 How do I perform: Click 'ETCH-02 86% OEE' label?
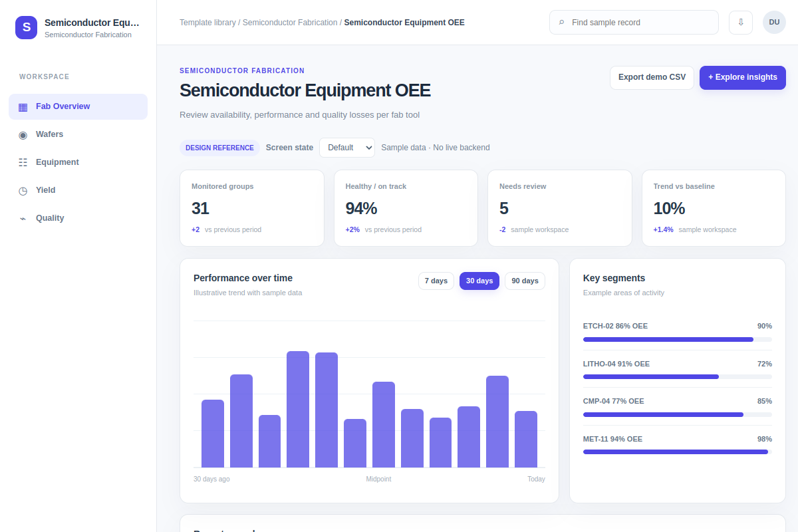point(615,326)
